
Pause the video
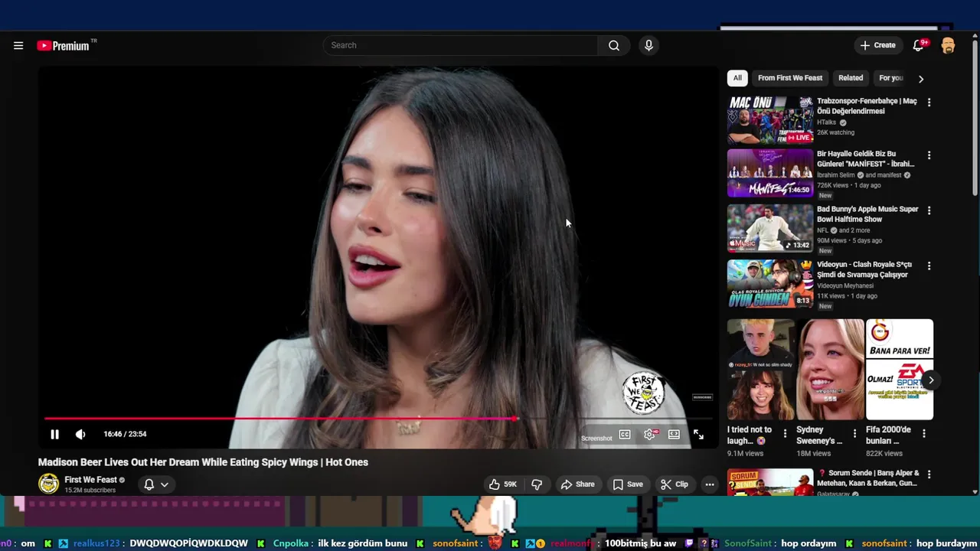coord(54,434)
